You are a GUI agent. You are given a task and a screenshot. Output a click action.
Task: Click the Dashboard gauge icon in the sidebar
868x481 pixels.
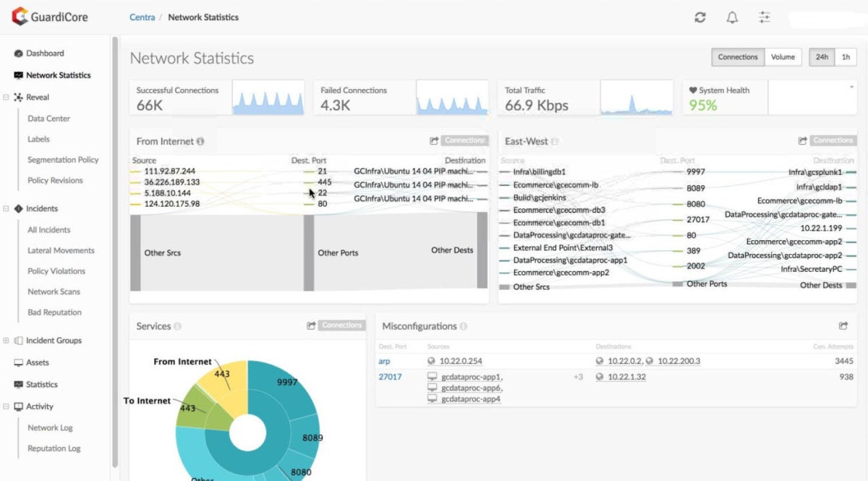click(18, 54)
